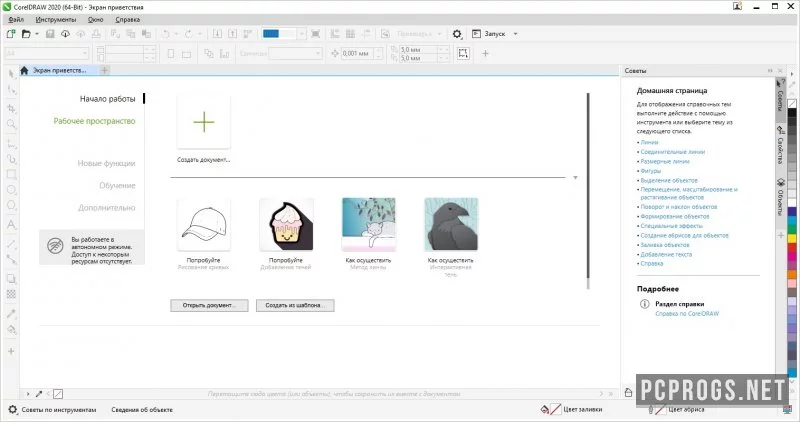Toggle rulers display icon
800x422 pixels.
coord(335,34)
